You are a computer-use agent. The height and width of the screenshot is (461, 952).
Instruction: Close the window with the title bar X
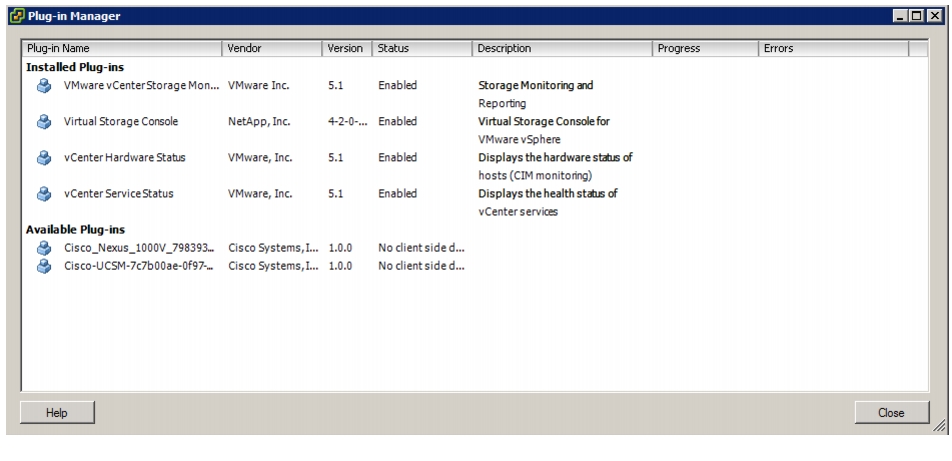934,16
